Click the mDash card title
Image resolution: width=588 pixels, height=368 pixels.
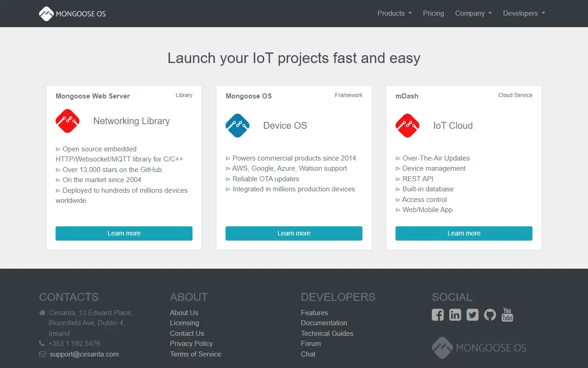pos(407,96)
